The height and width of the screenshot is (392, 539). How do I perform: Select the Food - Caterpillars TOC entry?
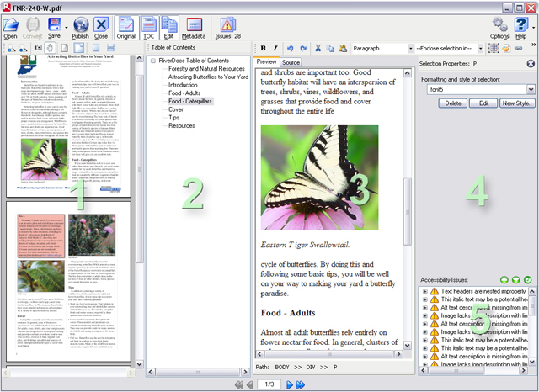click(x=190, y=101)
